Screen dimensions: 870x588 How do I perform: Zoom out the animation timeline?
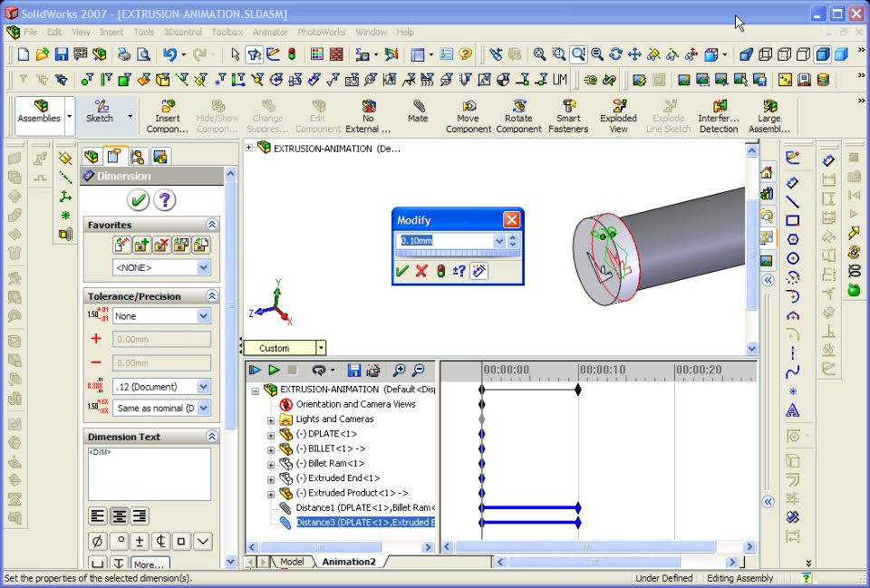[x=419, y=370]
